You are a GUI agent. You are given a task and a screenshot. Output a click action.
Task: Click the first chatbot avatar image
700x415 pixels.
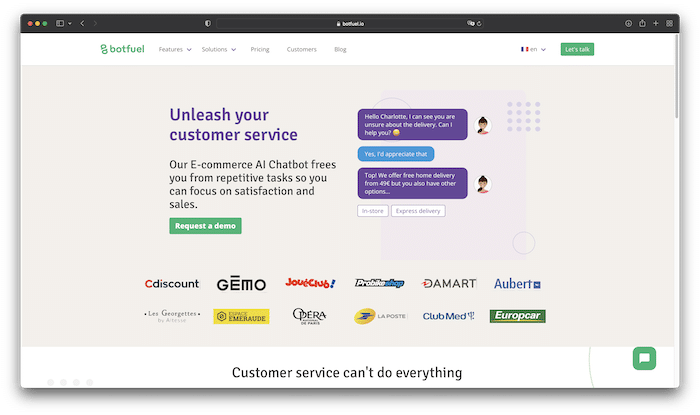[483, 125]
